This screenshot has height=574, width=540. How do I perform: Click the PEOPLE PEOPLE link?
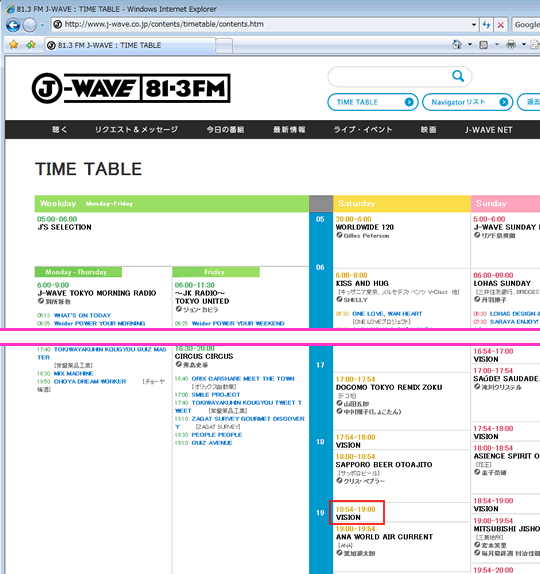217,435
